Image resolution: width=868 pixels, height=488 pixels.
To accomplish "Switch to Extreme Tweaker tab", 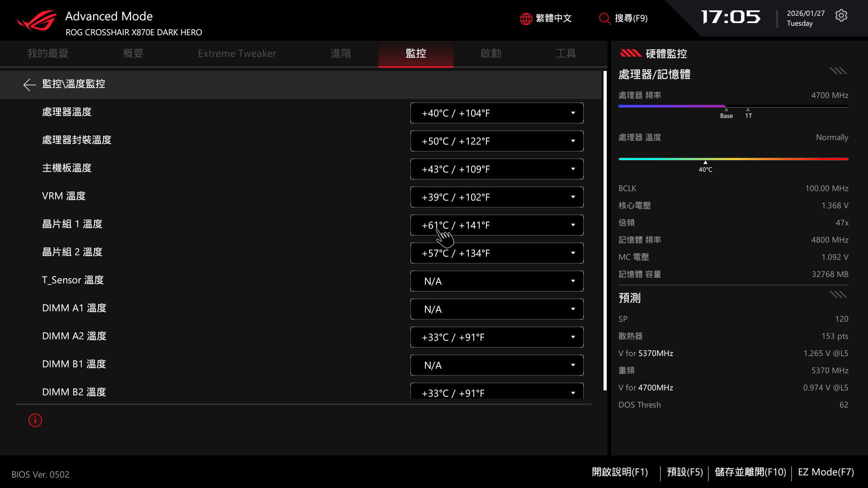I will pyautogui.click(x=237, y=53).
